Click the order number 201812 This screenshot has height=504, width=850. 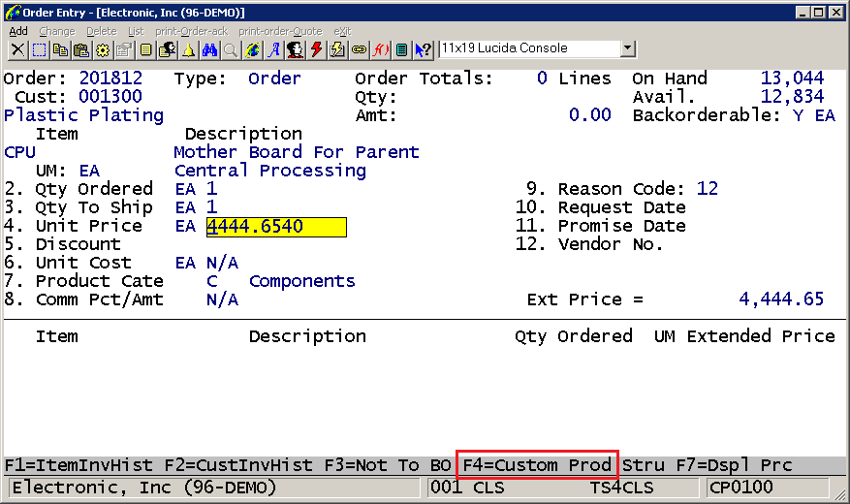click(x=110, y=79)
